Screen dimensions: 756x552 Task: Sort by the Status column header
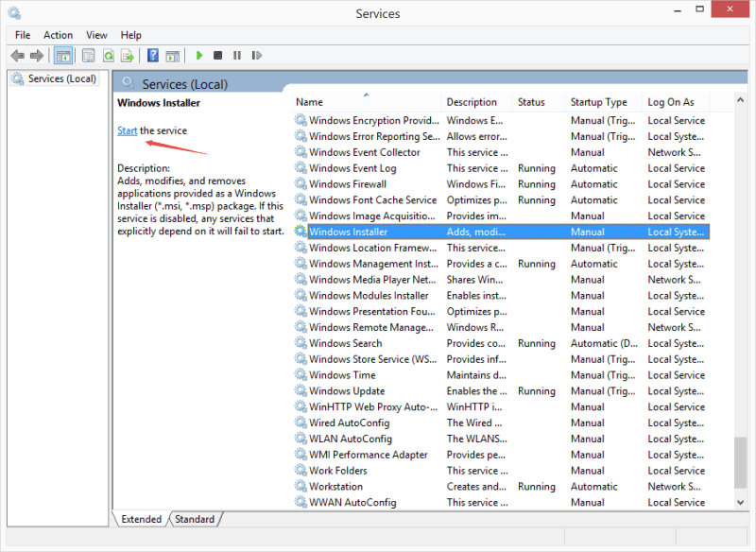click(x=539, y=102)
